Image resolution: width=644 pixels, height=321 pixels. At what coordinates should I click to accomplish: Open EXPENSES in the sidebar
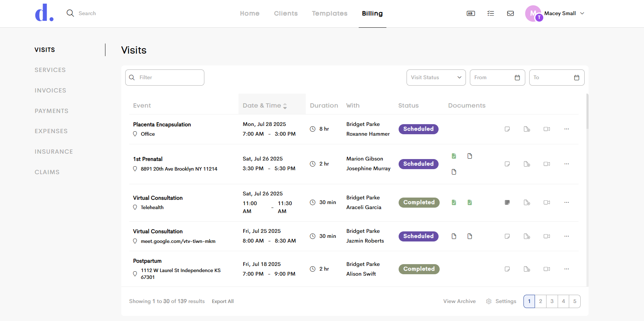(x=51, y=131)
